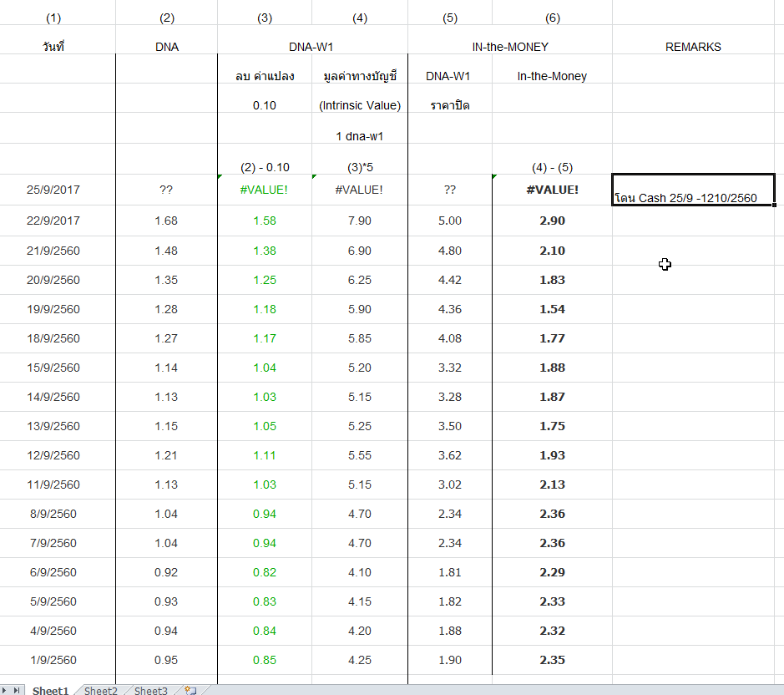The width and height of the screenshot is (784, 695).
Task: Click the Insert Worksheet icon
Action: pyautogui.click(x=190, y=691)
